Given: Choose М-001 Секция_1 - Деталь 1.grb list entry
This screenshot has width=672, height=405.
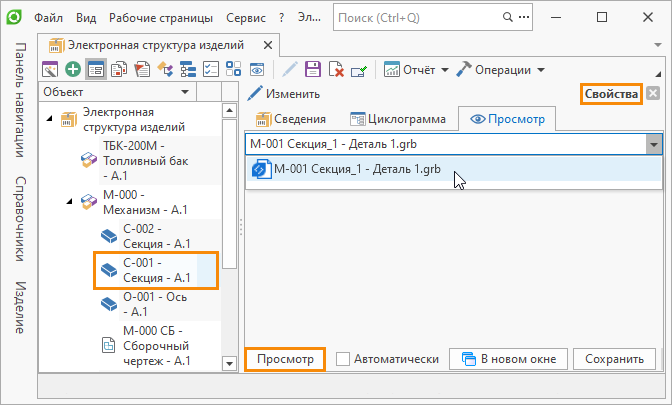Looking at the screenshot, I should (454, 169).
